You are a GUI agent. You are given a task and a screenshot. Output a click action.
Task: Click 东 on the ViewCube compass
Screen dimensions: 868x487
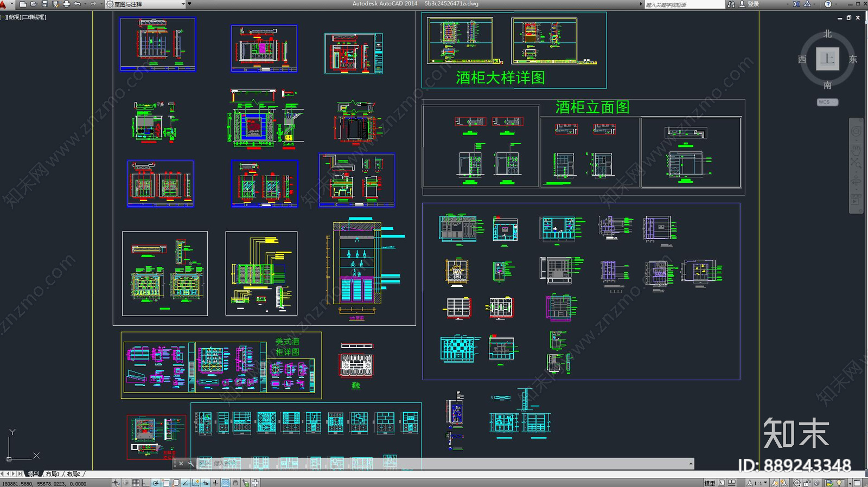(853, 59)
